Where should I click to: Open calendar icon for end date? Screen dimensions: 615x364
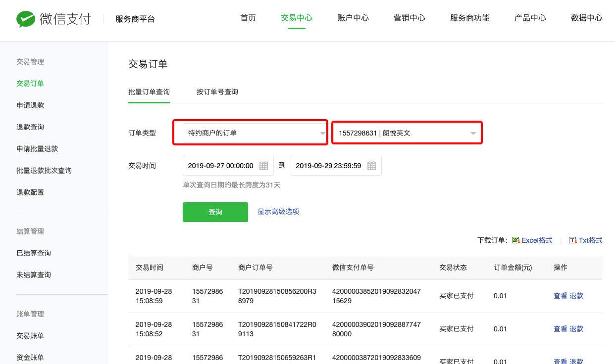pyautogui.click(x=371, y=166)
